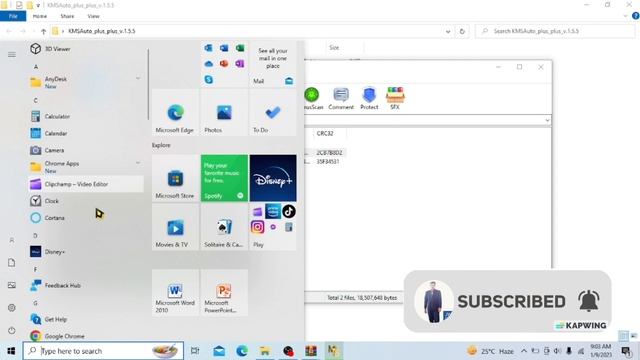Image resolution: width=640 pixels, height=360 pixels.
Task: Launch Clipchamp – Video Editor
Action: [x=86, y=184]
